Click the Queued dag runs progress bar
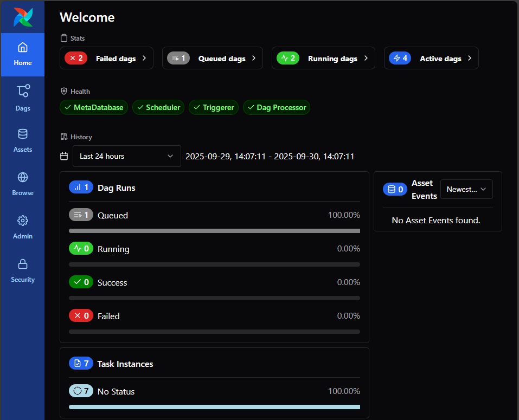Viewport: 519px width, 420px height. (214, 231)
